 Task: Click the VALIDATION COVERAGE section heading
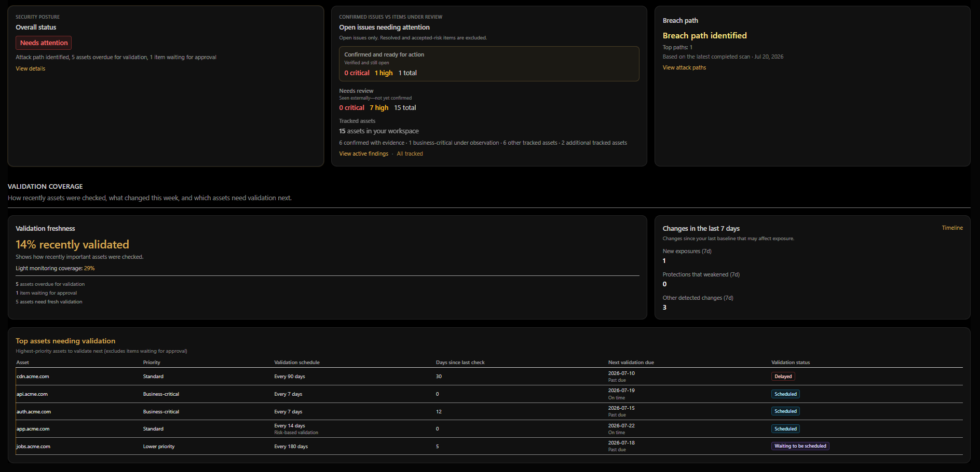pyautogui.click(x=45, y=187)
